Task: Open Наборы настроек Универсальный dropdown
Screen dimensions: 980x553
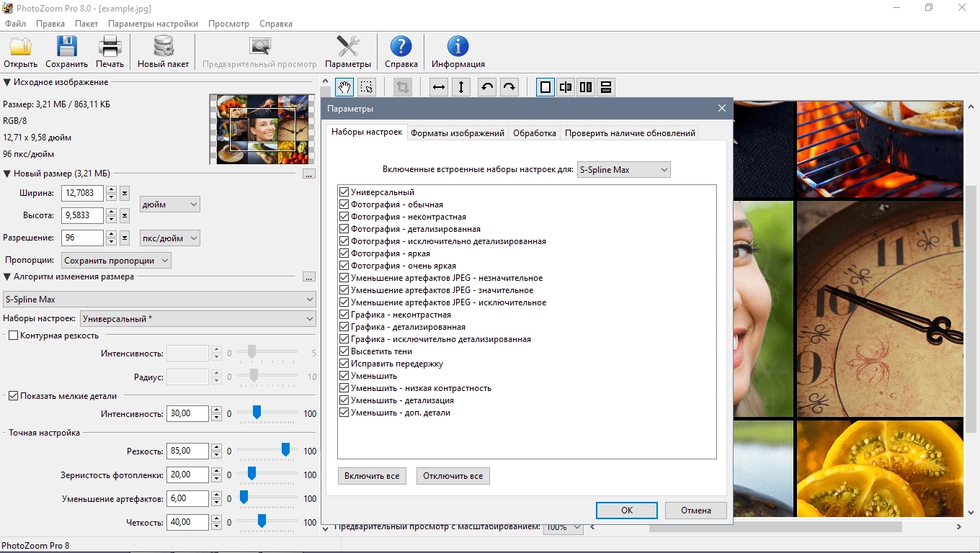Action: [x=198, y=318]
